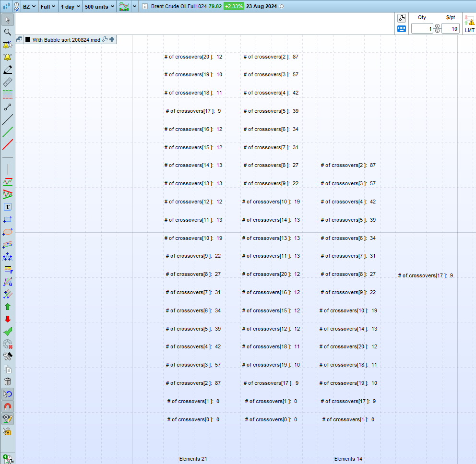Change the 1 day timeframe dropdown
This screenshot has height=464, width=476.
[x=71, y=6]
